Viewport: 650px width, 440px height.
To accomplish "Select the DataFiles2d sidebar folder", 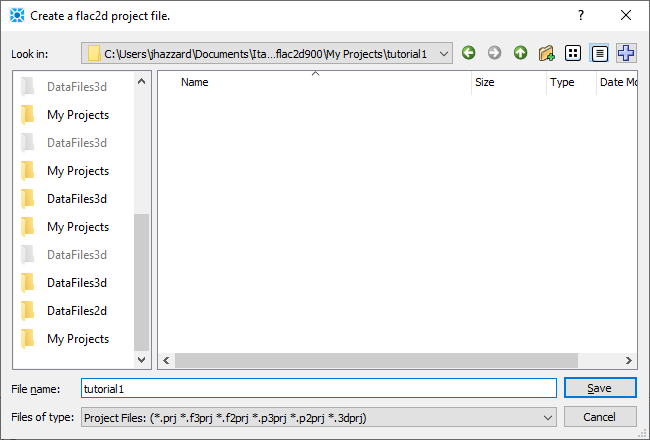I will [x=78, y=311].
